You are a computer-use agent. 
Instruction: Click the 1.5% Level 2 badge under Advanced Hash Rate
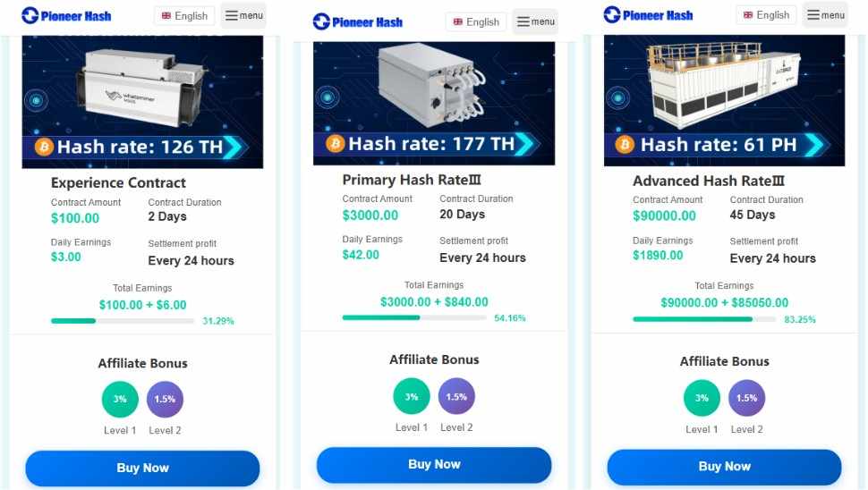pos(747,398)
